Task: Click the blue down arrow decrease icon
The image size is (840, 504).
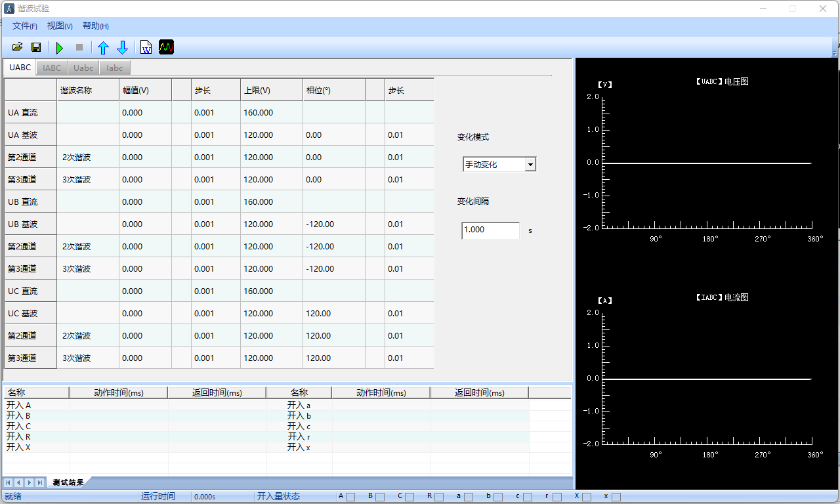Action: point(123,47)
